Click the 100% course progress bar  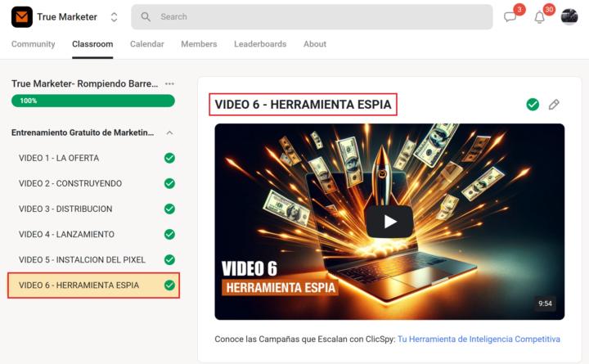click(93, 101)
